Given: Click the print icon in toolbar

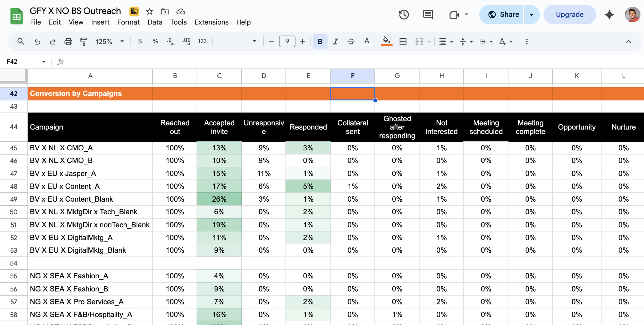Looking at the screenshot, I should pyautogui.click(x=68, y=41).
